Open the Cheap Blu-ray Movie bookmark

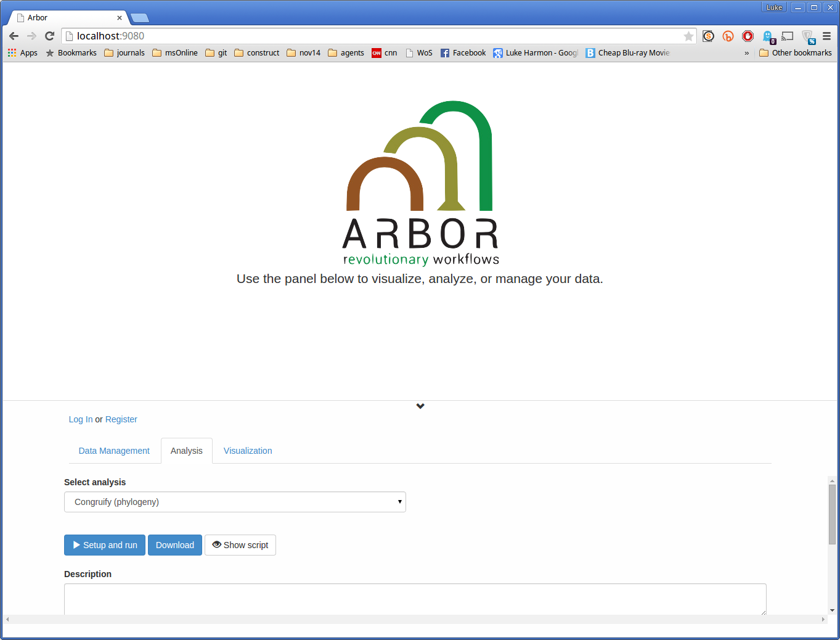click(627, 53)
